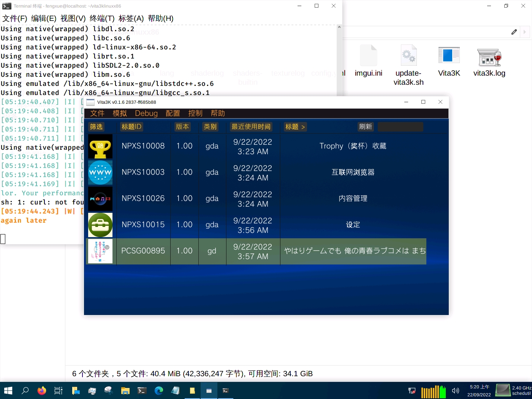Screen dimensions: 532x399
Task: Launch Firefox from the taskbar
Action: [x=42, y=391]
